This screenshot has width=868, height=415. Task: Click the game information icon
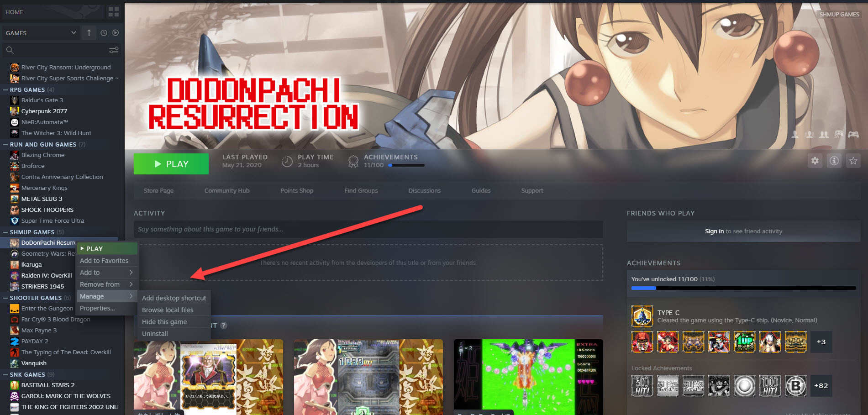click(834, 161)
